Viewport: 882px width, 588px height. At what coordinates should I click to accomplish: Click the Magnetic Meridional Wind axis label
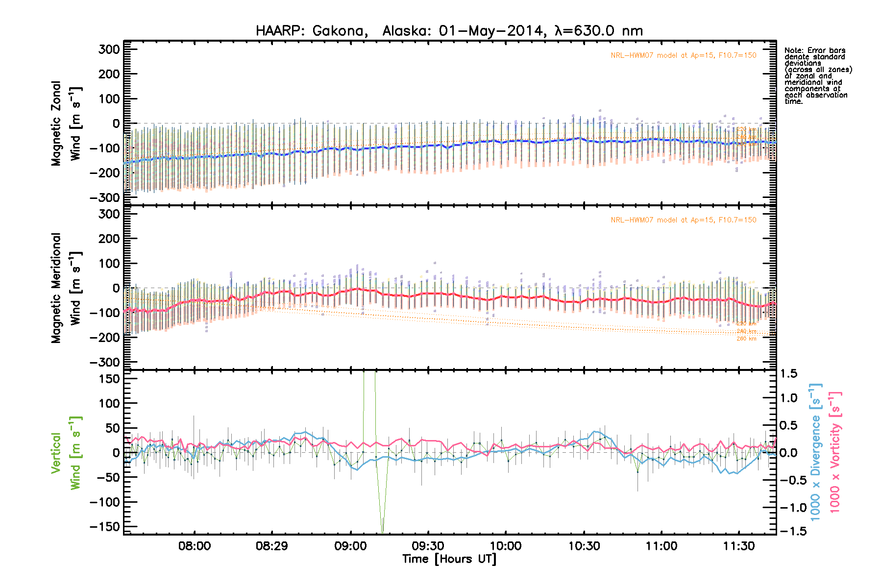pos(65,288)
